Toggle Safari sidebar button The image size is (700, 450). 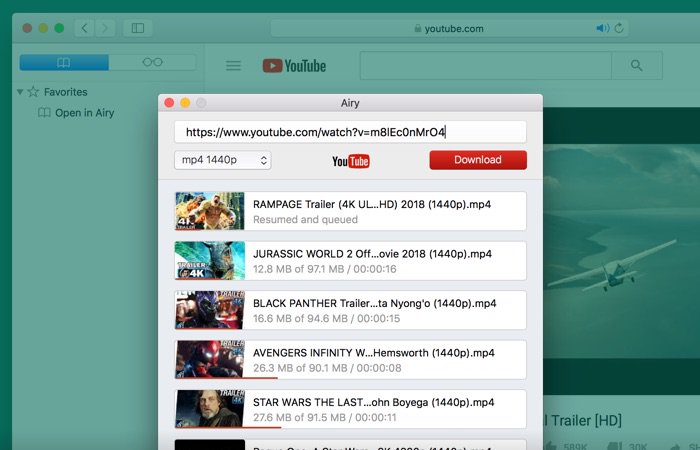pos(138,28)
